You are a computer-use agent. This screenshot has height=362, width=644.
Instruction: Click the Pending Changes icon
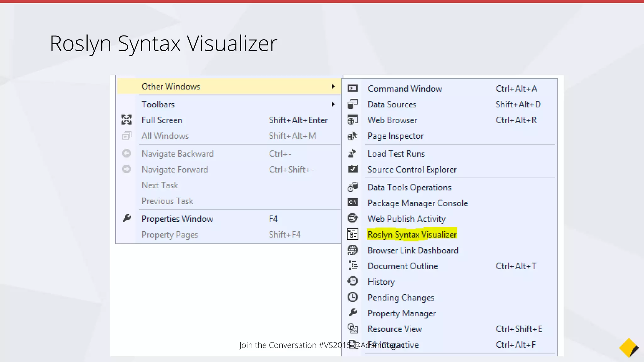click(x=353, y=297)
